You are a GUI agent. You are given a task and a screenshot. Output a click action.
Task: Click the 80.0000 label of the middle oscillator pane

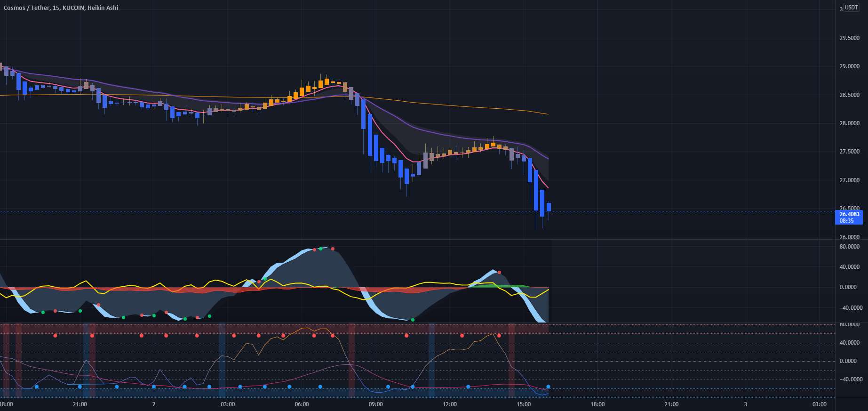tap(849, 247)
